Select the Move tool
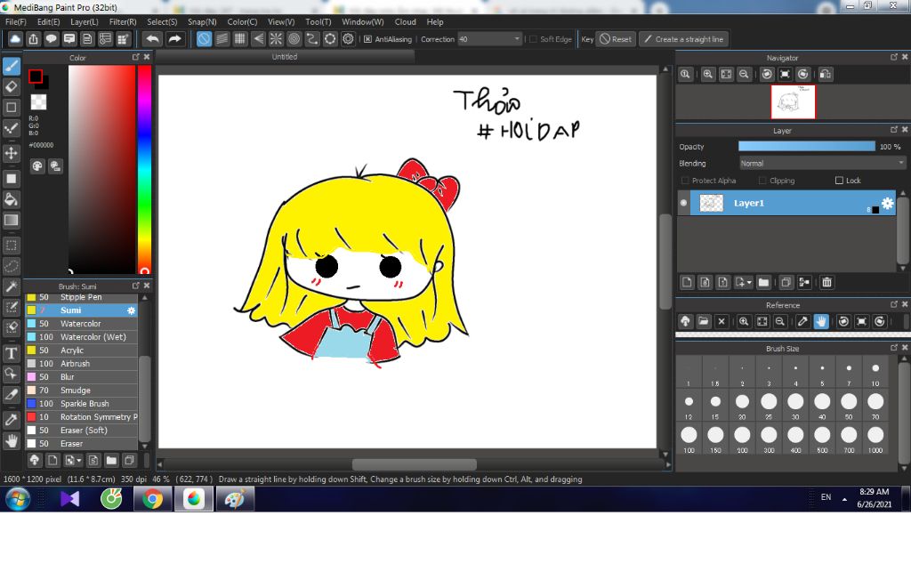 click(11, 153)
